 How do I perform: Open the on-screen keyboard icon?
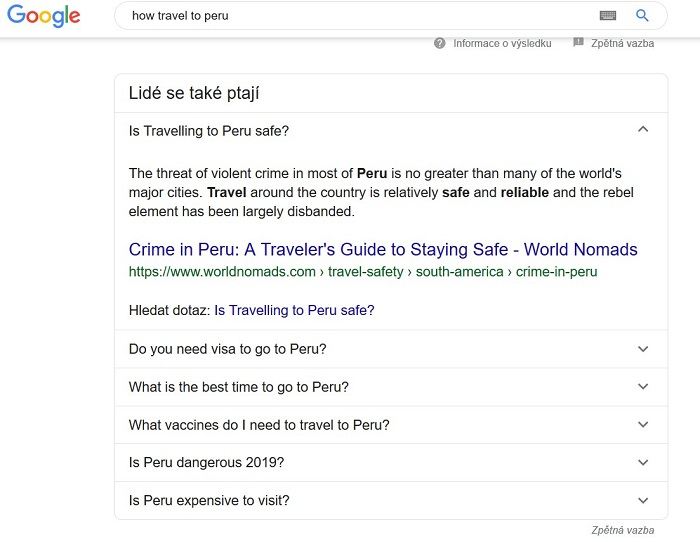[x=608, y=16]
